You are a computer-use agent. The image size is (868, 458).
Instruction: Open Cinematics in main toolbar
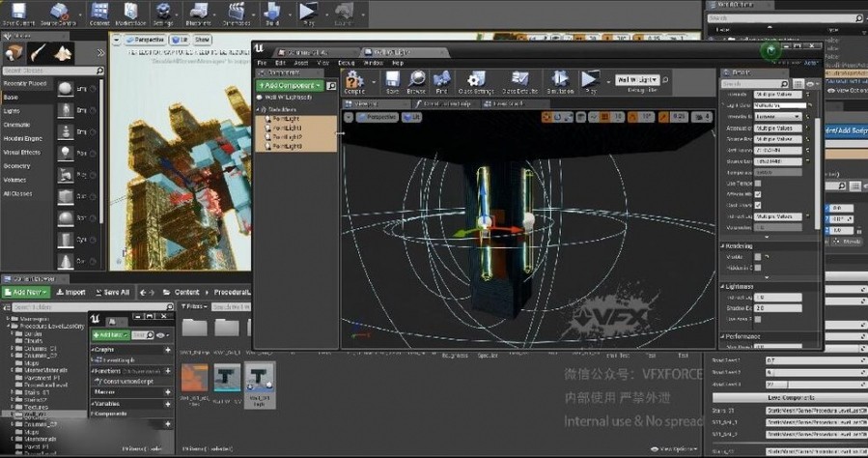[x=237, y=14]
